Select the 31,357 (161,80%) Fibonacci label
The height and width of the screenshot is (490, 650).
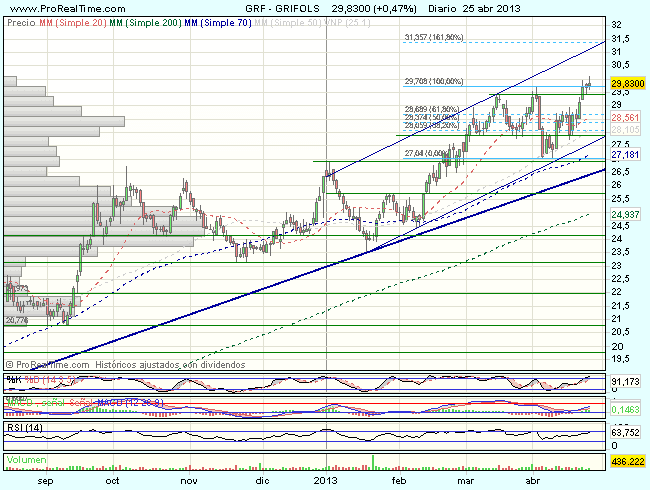[434, 37]
